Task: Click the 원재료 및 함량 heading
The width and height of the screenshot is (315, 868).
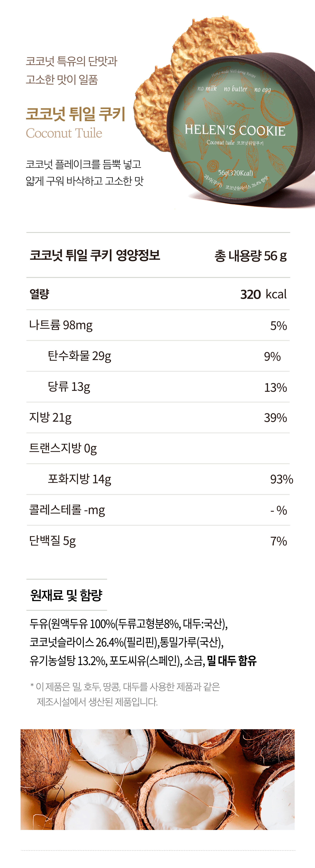Action: point(66,595)
